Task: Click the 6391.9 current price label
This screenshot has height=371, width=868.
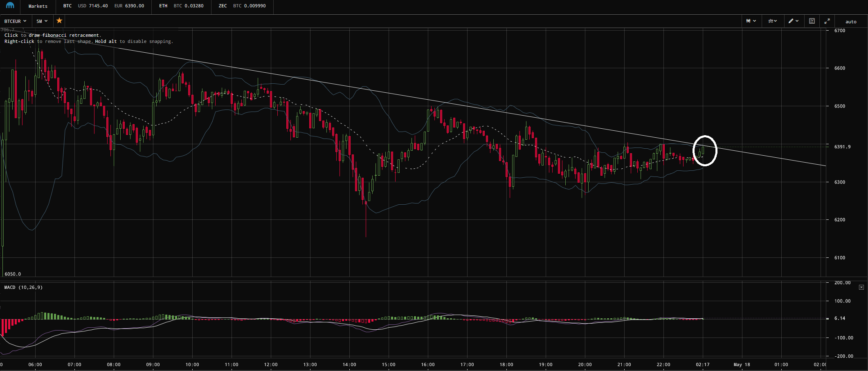Action: point(842,147)
